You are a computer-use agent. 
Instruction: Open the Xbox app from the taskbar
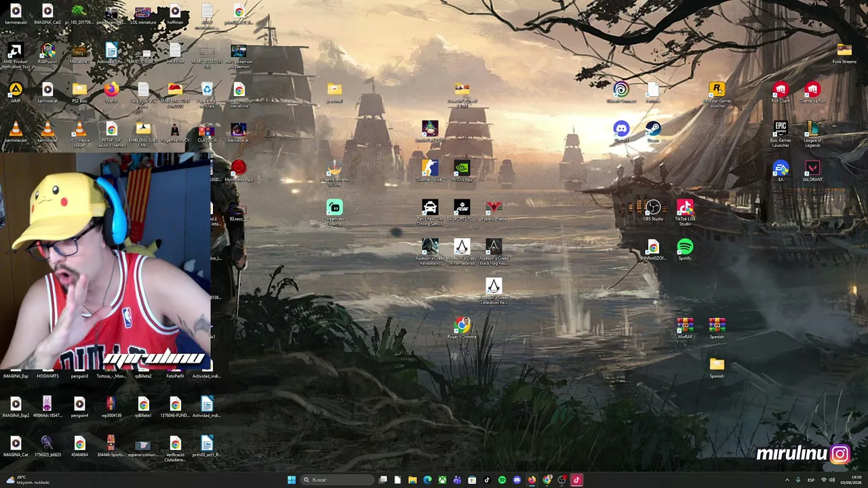coord(442,480)
